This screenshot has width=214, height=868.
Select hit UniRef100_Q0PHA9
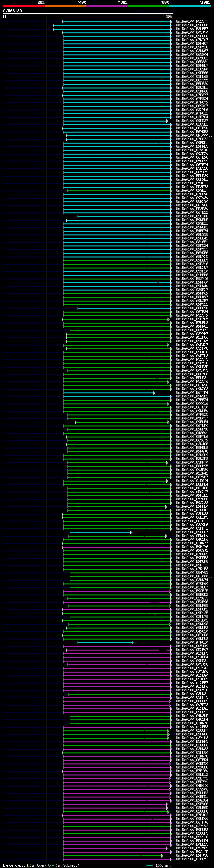pyautogui.click(x=192, y=701)
